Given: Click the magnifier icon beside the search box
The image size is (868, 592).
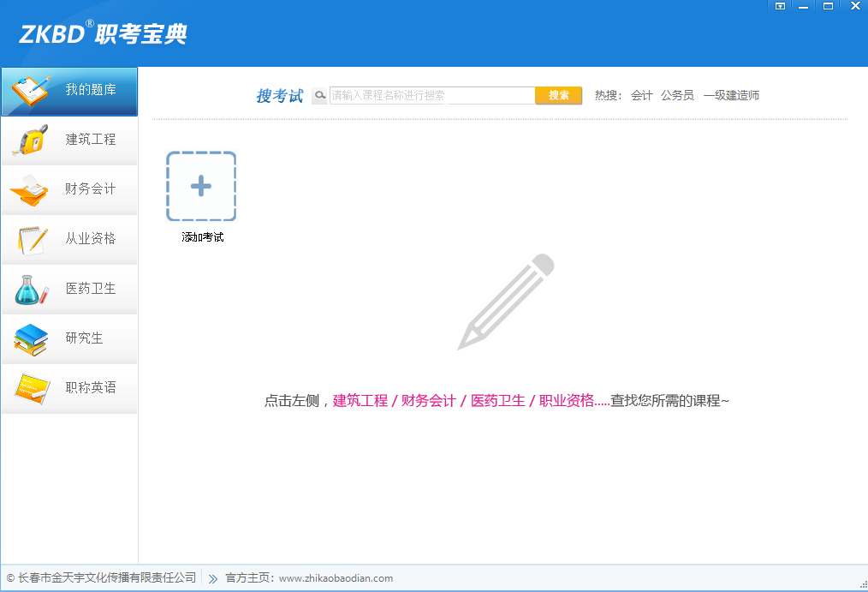Looking at the screenshot, I should tap(318, 95).
